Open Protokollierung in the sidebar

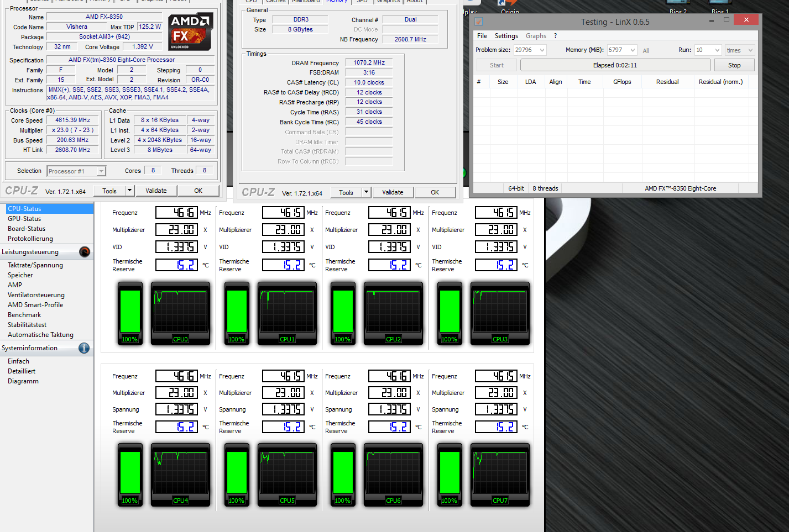pyautogui.click(x=30, y=239)
